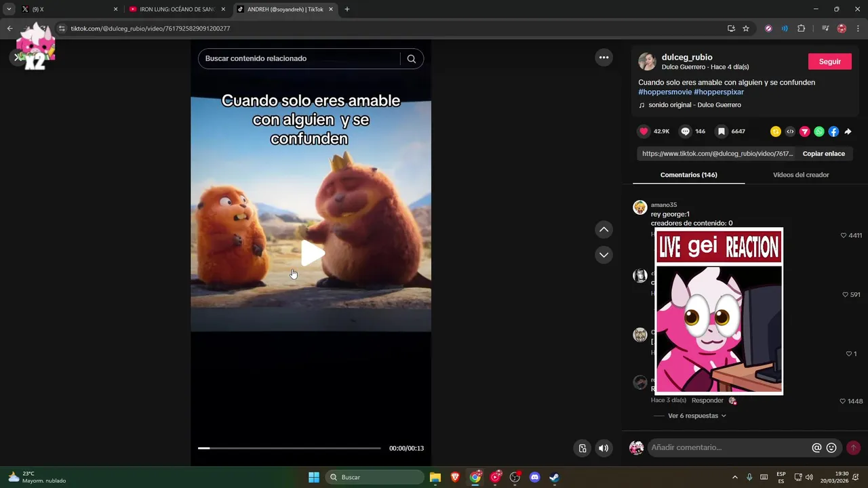Expand Ver 6 respuestas
Screen dimensions: 868x488
point(696,416)
